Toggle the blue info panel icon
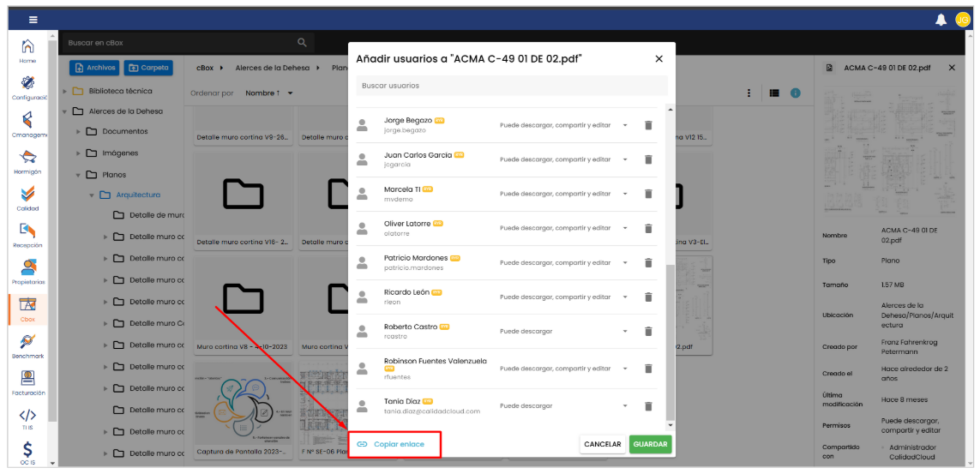The width and height of the screenshot is (980, 474). (x=796, y=93)
